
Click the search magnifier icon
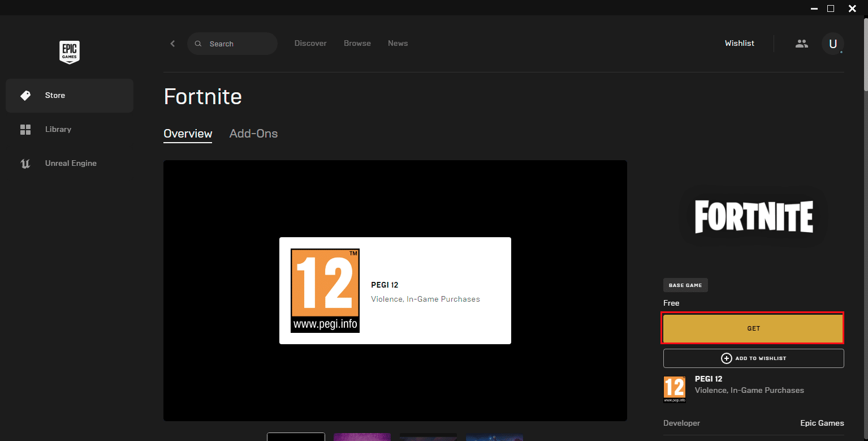(x=198, y=44)
